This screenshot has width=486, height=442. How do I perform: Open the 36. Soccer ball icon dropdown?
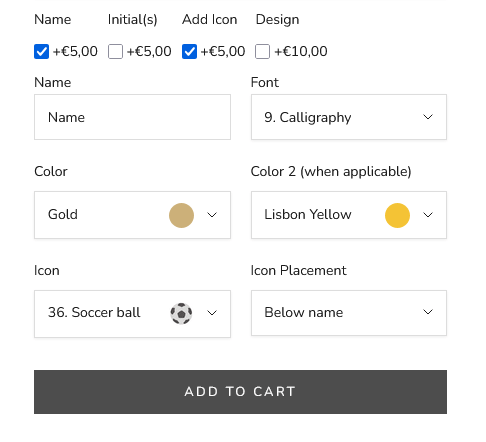click(132, 314)
